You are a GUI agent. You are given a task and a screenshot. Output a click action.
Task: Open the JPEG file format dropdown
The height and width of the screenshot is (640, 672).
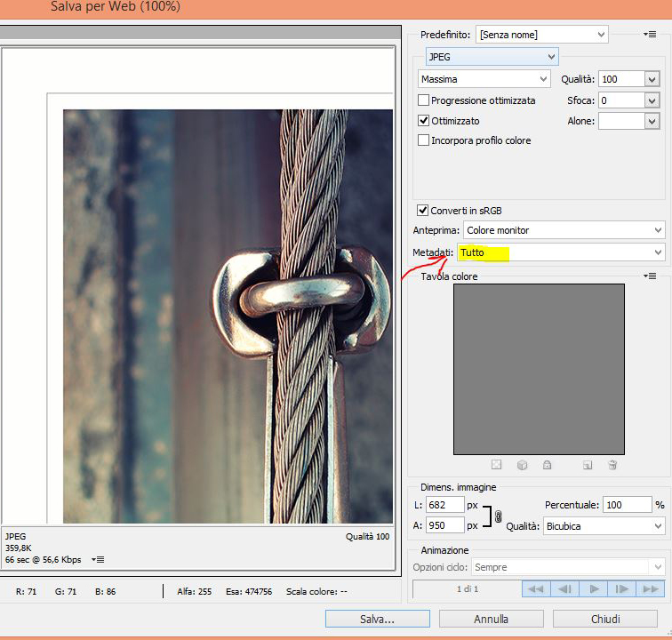[x=490, y=57]
